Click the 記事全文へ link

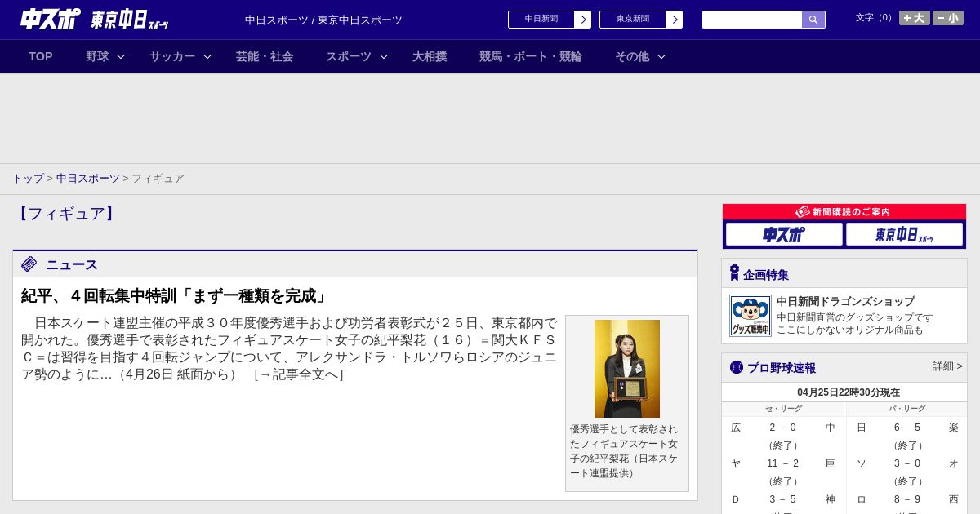click(299, 374)
